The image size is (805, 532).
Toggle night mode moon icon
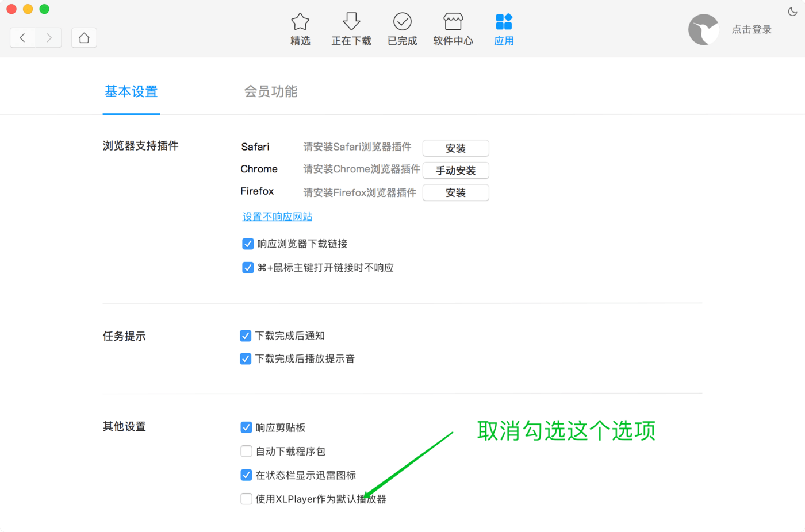pos(792,11)
